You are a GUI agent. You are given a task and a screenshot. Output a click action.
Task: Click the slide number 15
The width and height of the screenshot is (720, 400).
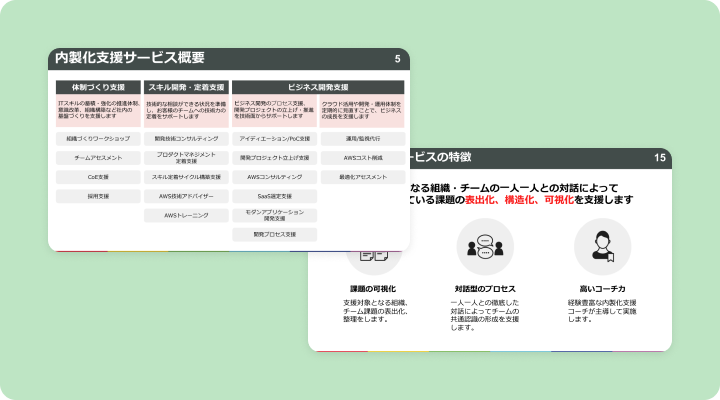point(660,158)
